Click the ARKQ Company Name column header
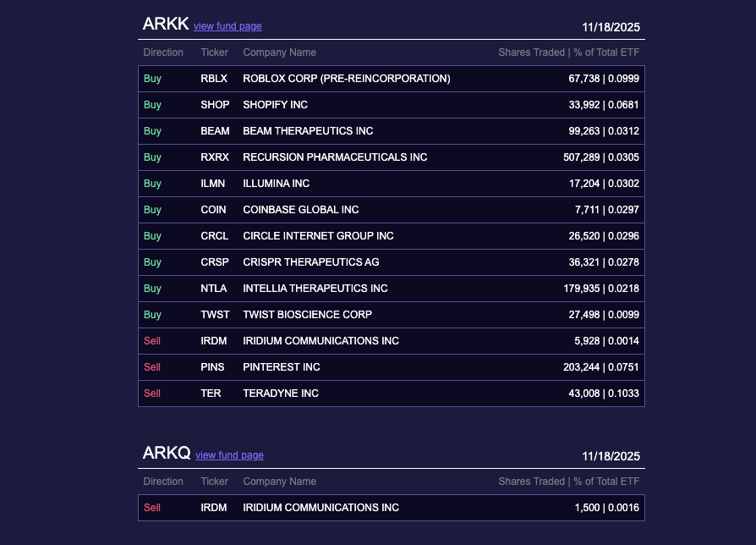The height and width of the screenshot is (545, 756). (x=279, y=482)
